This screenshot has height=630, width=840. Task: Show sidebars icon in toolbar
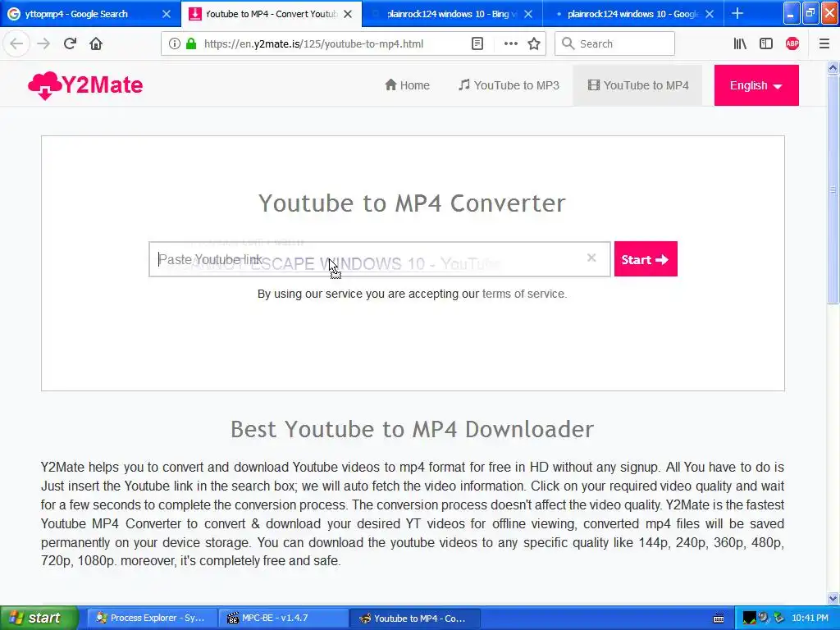coord(766,43)
